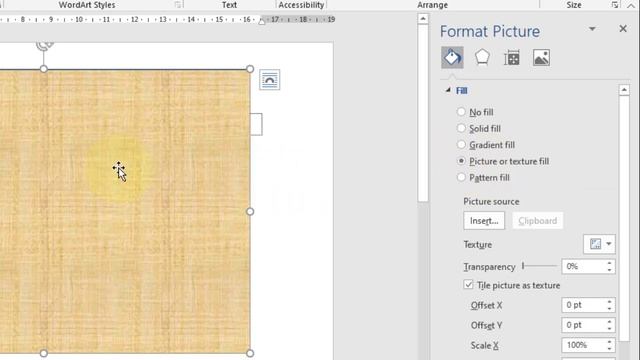
Task: Increase Transparency with up spinner arrow
Action: [609, 263]
